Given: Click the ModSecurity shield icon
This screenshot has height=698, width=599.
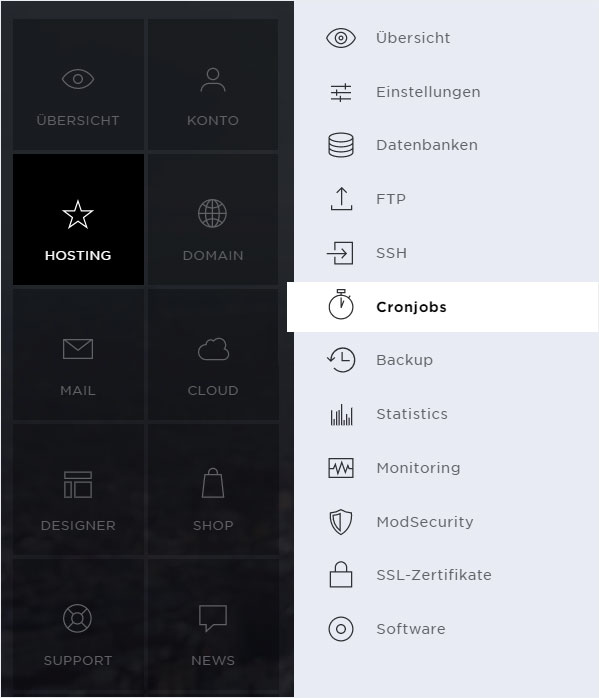Looking at the screenshot, I should (x=341, y=521).
